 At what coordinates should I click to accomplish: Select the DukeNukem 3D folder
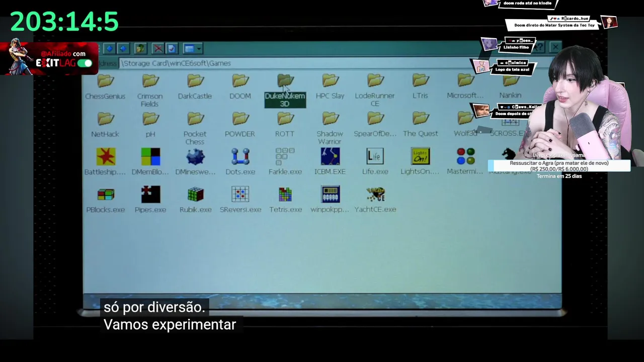coord(285,90)
